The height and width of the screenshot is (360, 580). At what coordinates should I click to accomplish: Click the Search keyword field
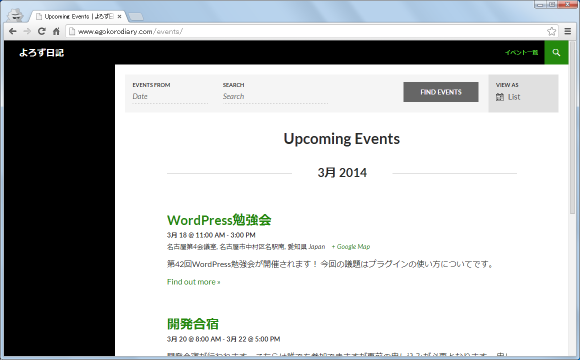pos(275,97)
